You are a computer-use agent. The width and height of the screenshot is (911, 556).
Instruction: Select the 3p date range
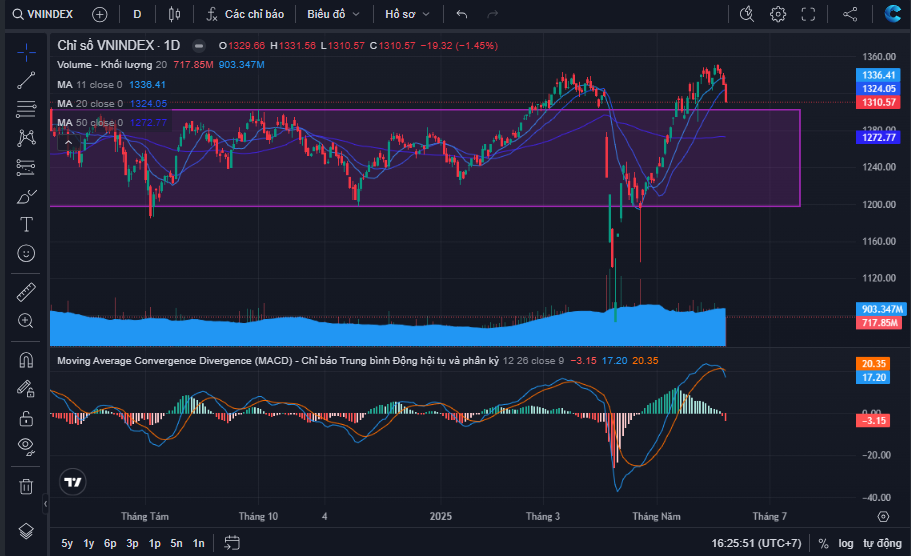click(132, 543)
